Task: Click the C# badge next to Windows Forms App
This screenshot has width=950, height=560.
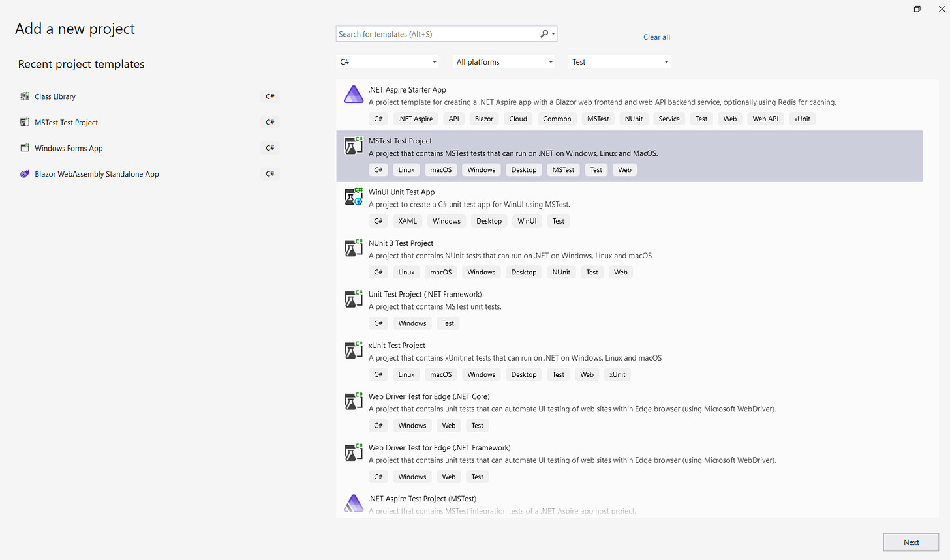Action: [x=270, y=148]
